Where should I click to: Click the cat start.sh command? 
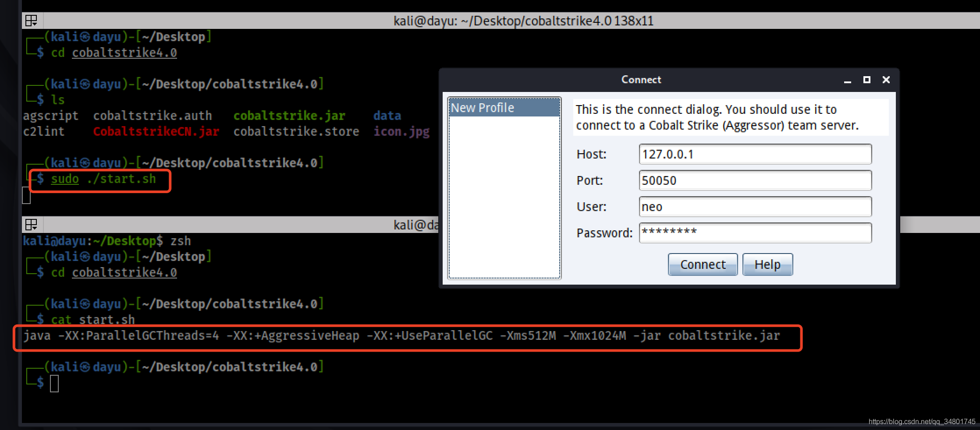pyautogui.click(x=93, y=320)
